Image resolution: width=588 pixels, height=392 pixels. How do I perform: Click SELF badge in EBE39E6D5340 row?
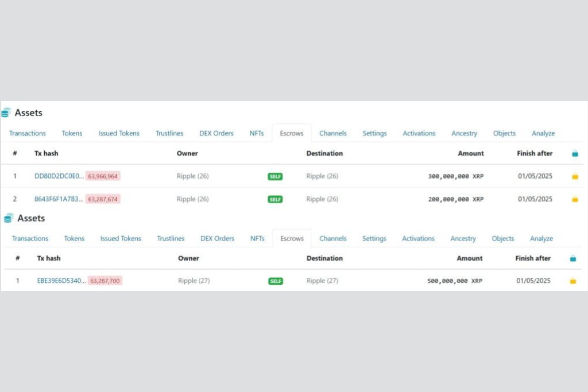click(276, 281)
